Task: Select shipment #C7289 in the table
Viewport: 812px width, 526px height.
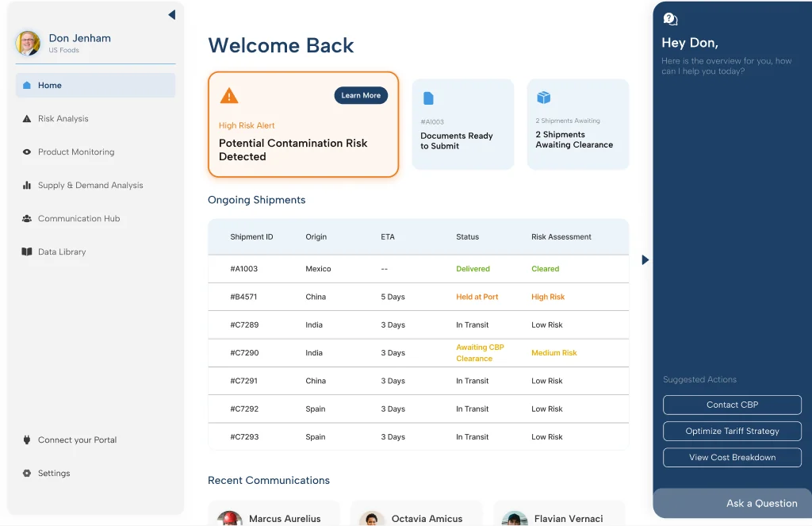Action: tap(419, 325)
